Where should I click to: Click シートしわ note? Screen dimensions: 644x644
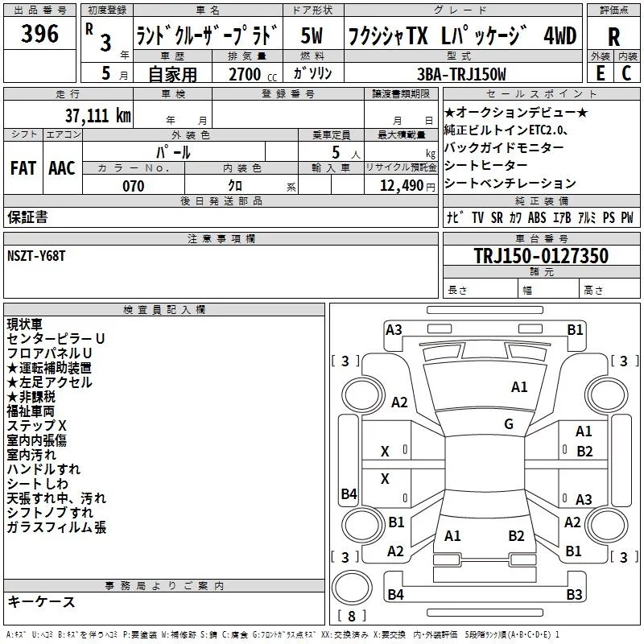(x=37, y=484)
